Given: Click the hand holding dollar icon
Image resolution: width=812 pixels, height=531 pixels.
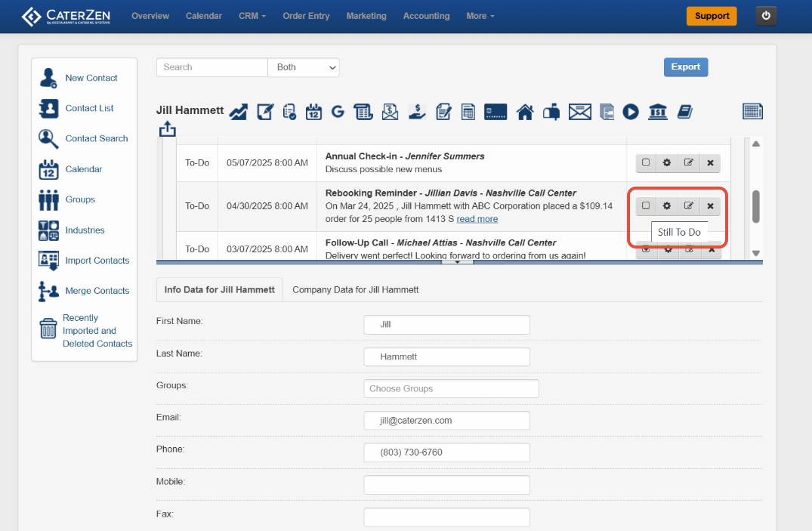Looking at the screenshot, I should [x=417, y=111].
